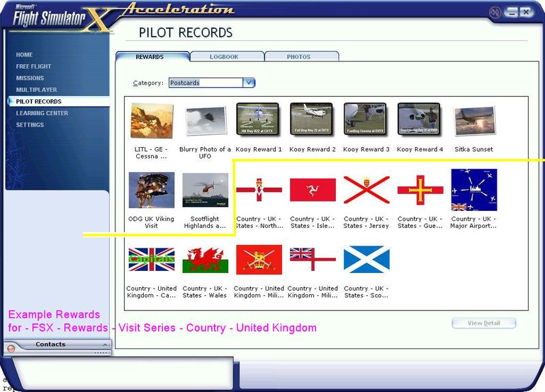The height and width of the screenshot is (392, 545).
Task: Click the 'LITL - GE - Cessna ...' caption
Action: coord(151,152)
